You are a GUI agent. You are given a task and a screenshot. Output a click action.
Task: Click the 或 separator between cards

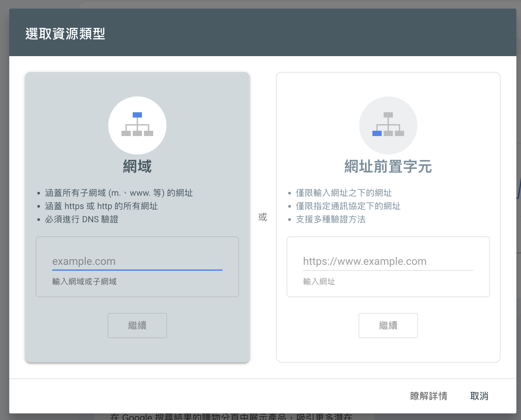tap(262, 217)
